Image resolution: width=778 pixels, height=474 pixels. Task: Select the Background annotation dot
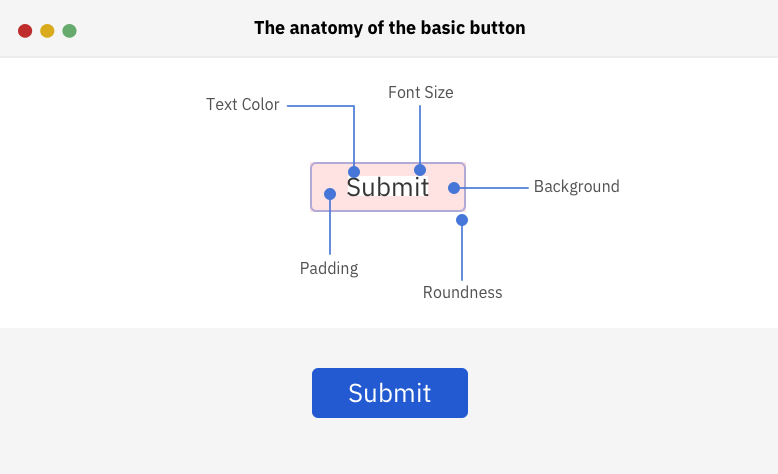tap(454, 188)
